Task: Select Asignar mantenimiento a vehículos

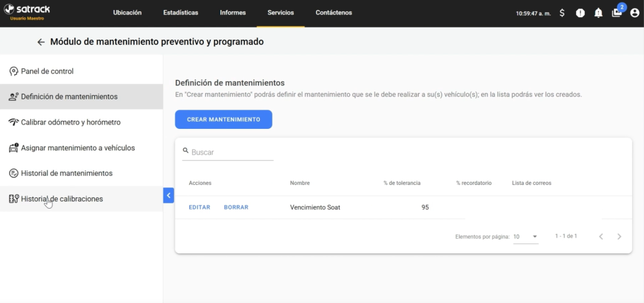Action: click(x=81, y=148)
